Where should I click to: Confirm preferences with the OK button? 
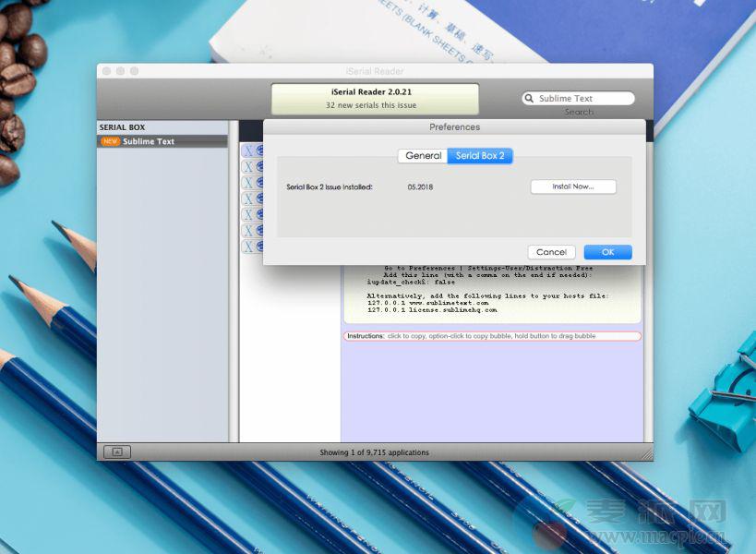click(607, 252)
